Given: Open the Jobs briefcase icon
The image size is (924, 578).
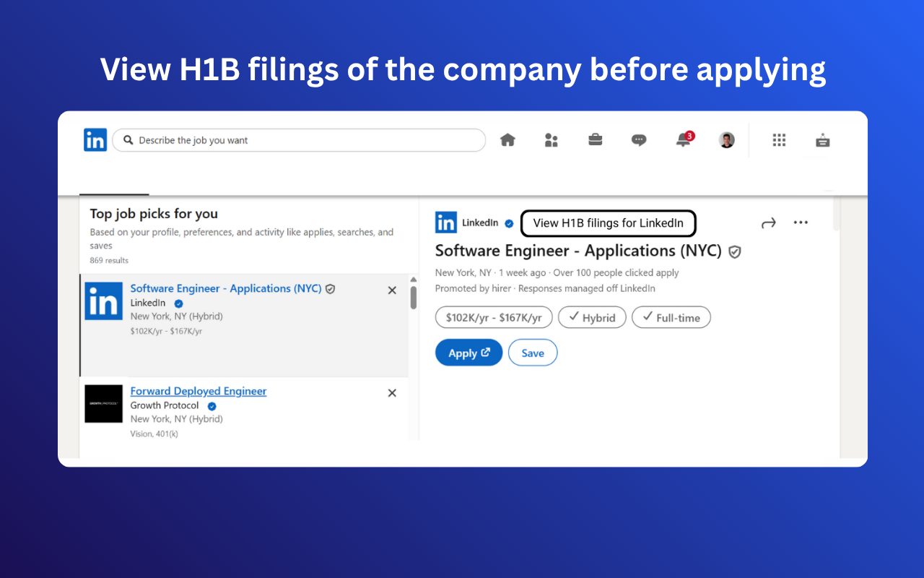Looking at the screenshot, I should coord(596,139).
